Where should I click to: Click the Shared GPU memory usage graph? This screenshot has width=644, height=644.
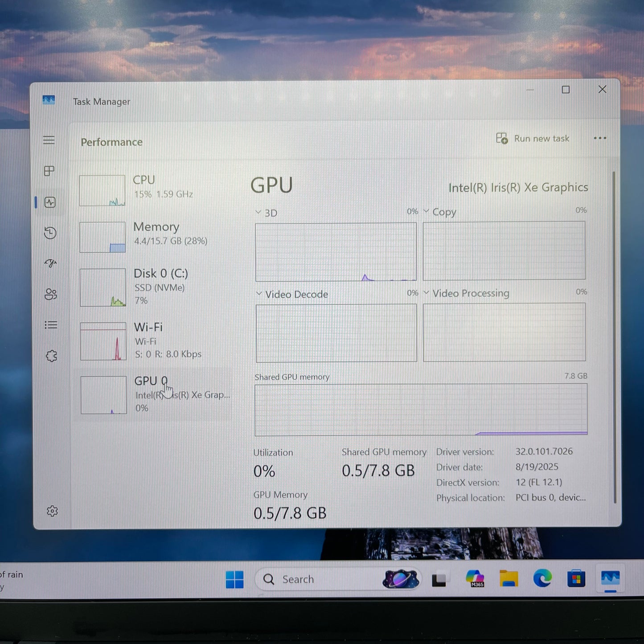(421, 409)
